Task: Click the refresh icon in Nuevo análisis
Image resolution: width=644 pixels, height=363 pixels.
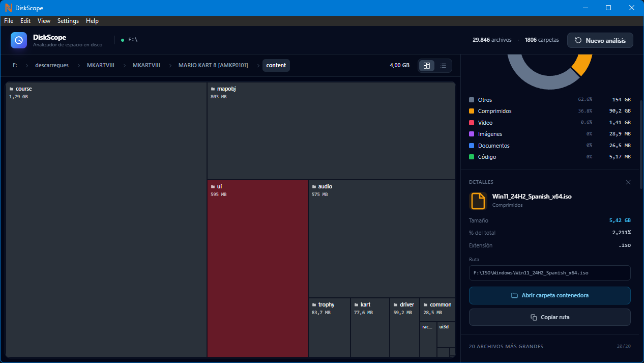Action: click(578, 40)
